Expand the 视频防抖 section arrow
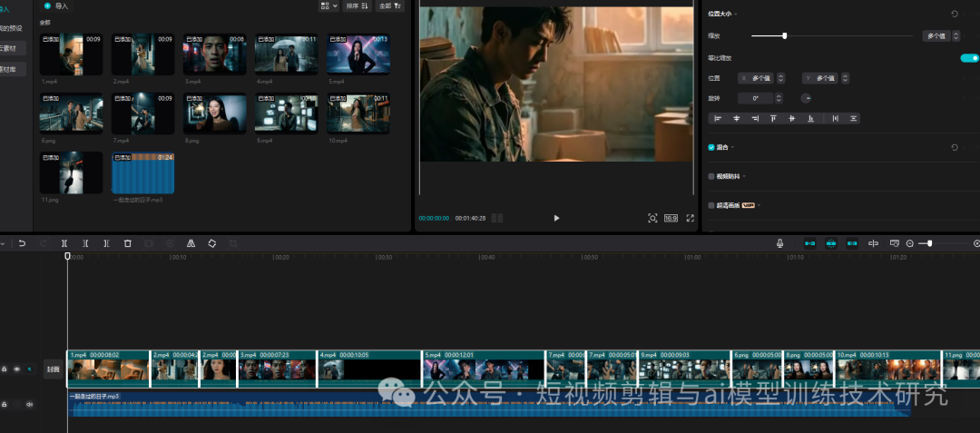The width and height of the screenshot is (980, 433). point(744,176)
